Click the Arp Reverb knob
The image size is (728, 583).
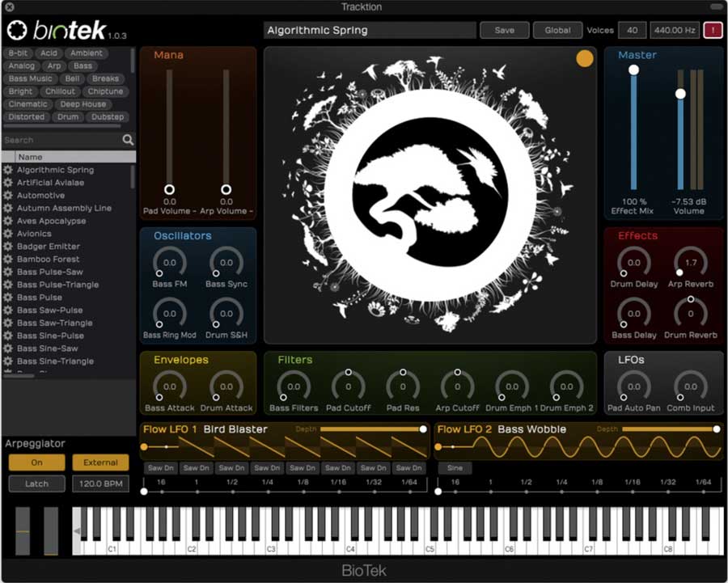point(691,263)
